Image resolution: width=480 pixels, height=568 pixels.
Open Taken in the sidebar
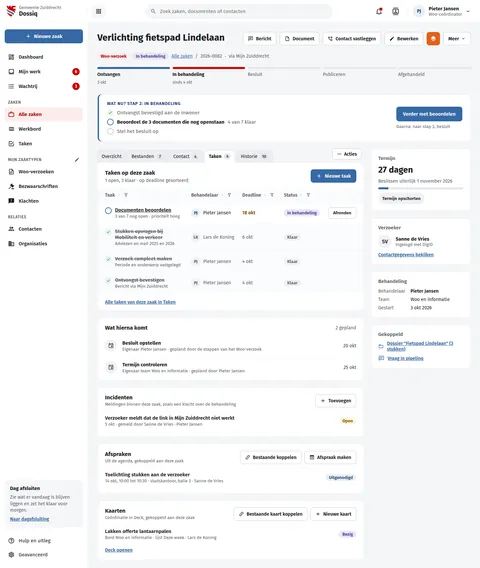click(x=43, y=144)
